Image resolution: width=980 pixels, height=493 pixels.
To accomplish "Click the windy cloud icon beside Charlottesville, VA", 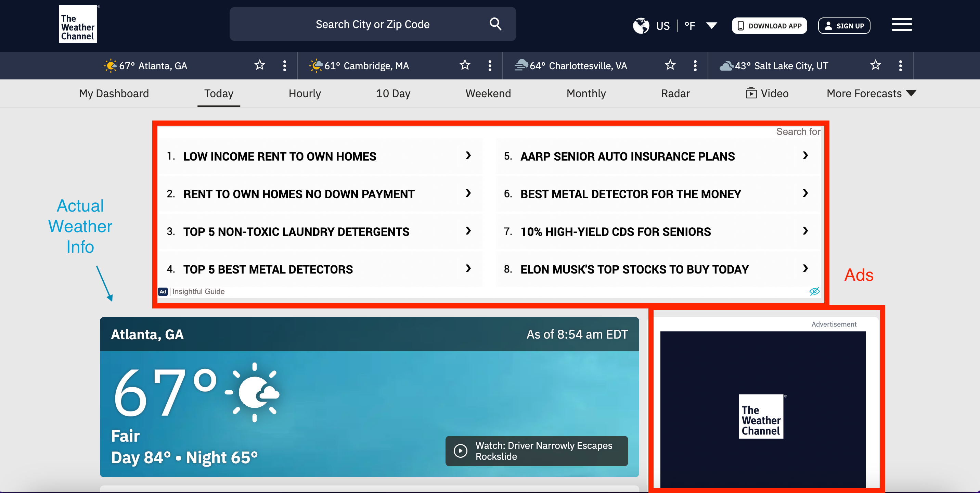I will (521, 65).
